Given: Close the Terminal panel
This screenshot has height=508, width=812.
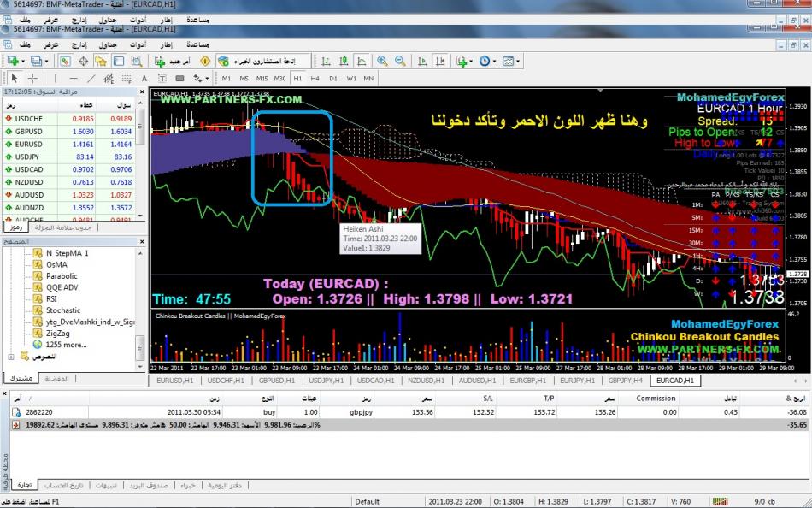Looking at the screenshot, I should (4, 394).
